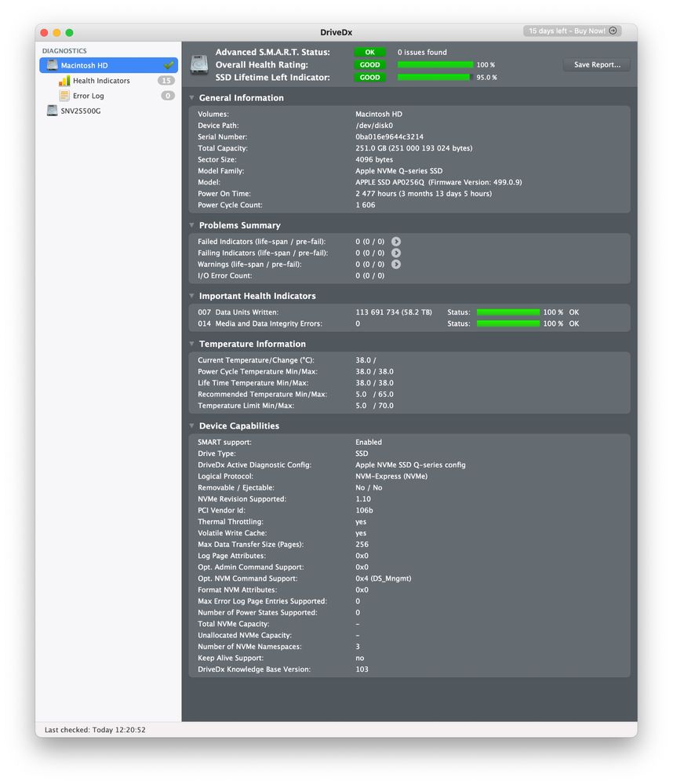
Task: Click the Sector Size value 4096 bytes
Action: [x=374, y=159]
